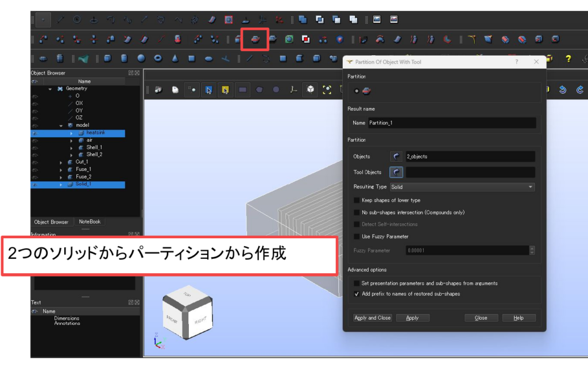588x369 pixels.
Task: Click the Tool Objects selection arrow button
Action: click(396, 172)
